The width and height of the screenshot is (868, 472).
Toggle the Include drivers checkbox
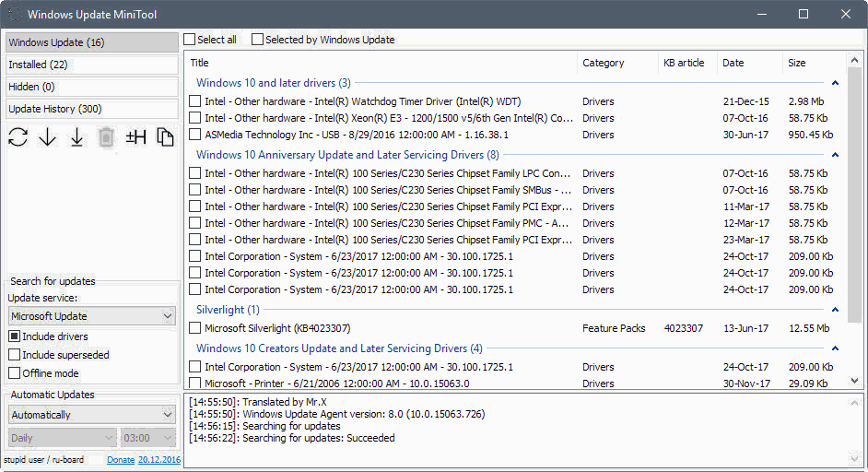15,336
